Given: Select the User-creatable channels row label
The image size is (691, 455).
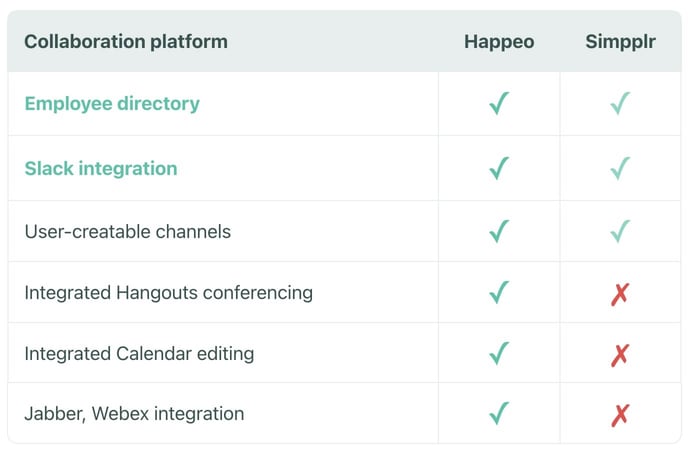Looking at the screenshot, I should point(127,232).
